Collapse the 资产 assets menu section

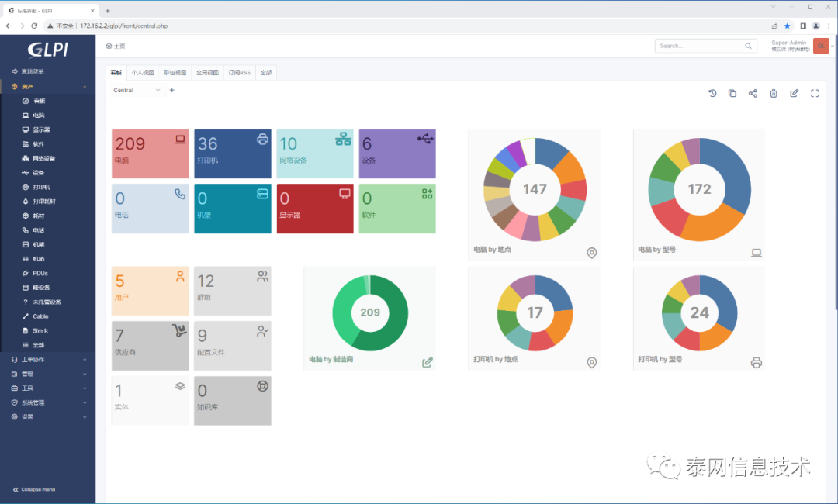click(48, 87)
